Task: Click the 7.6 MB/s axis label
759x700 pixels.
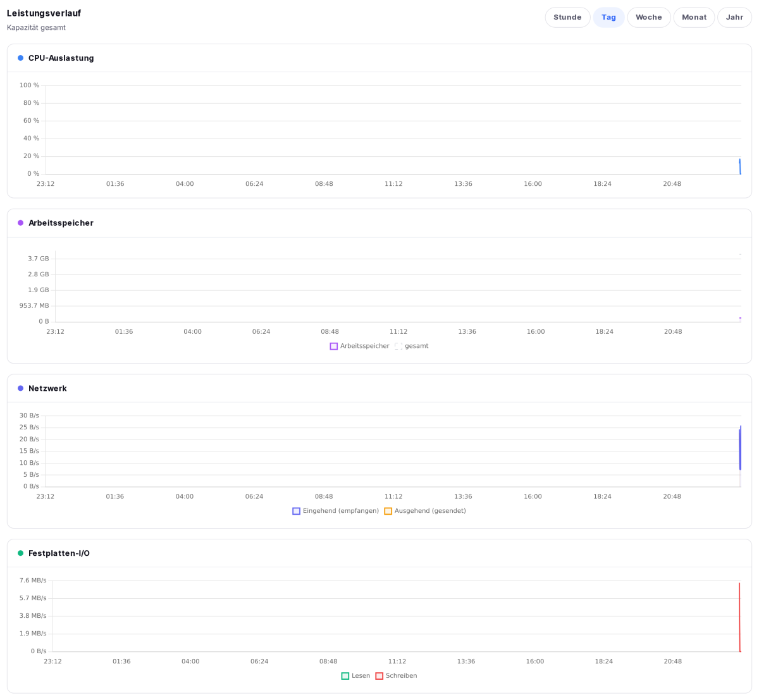Action: pyautogui.click(x=33, y=580)
